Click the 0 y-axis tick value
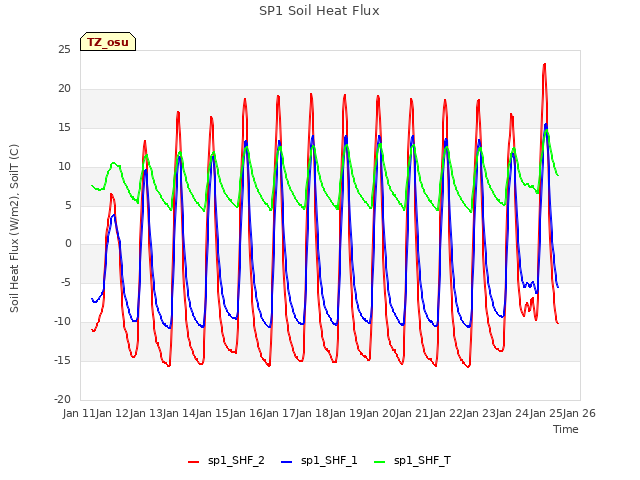The image size is (640, 480). pyautogui.click(x=68, y=244)
